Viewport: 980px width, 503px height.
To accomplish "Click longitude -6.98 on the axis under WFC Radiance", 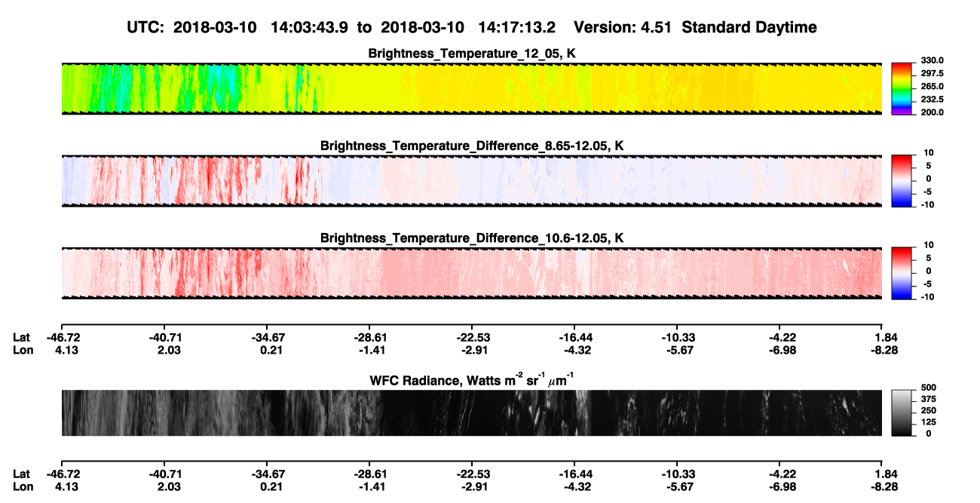I will click(780, 486).
